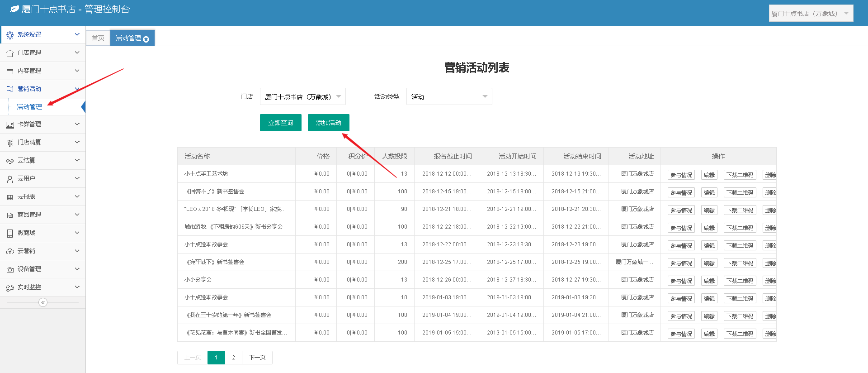The height and width of the screenshot is (373, 868).
Task: Open the 门店 store dropdown in filter
Action: point(302,96)
